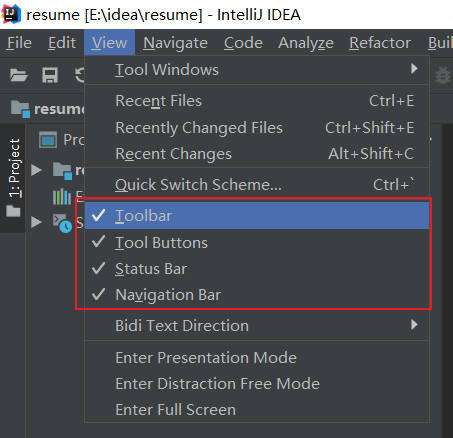The height and width of the screenshot is (438, 453).
Task: Toggle Tool Buttons visibility
Action: tap(257, 242)
